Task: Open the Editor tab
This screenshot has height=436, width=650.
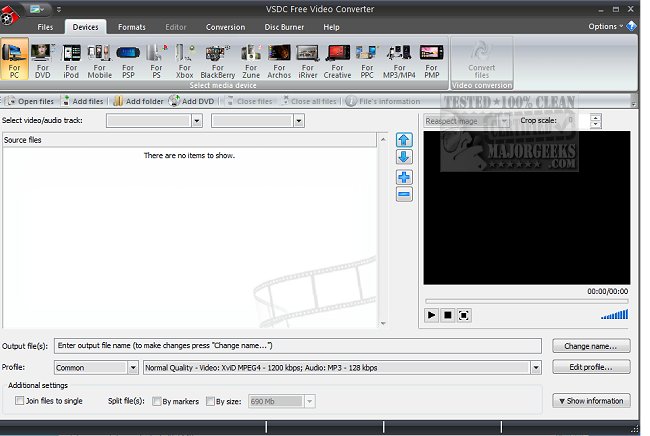Action: (176, 27)
